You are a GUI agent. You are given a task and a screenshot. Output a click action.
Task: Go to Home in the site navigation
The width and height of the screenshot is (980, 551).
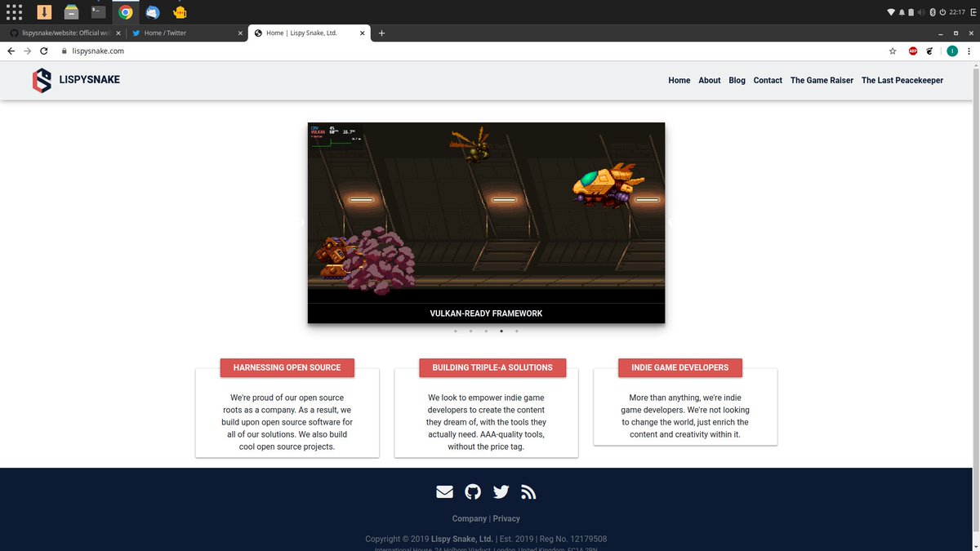[679, 80]
